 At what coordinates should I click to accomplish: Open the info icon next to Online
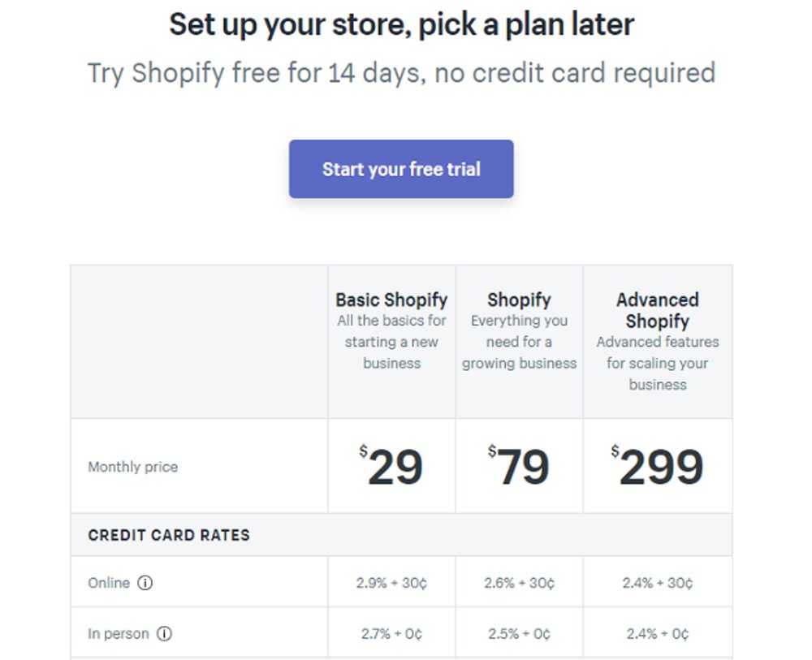[145, 582]
